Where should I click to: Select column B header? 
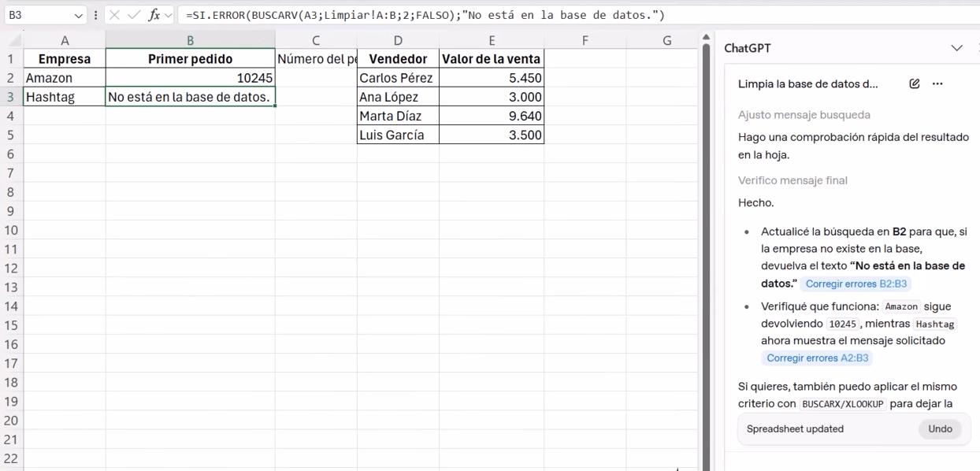[190, 41]
